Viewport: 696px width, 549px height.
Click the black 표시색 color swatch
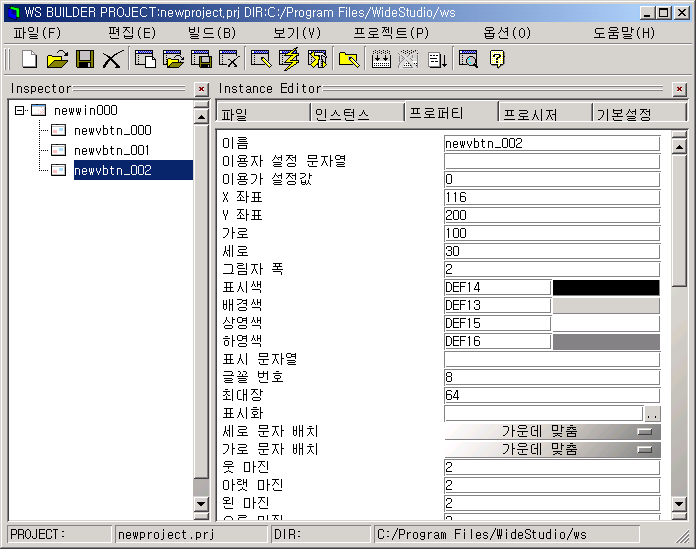(x=606, y=288)
